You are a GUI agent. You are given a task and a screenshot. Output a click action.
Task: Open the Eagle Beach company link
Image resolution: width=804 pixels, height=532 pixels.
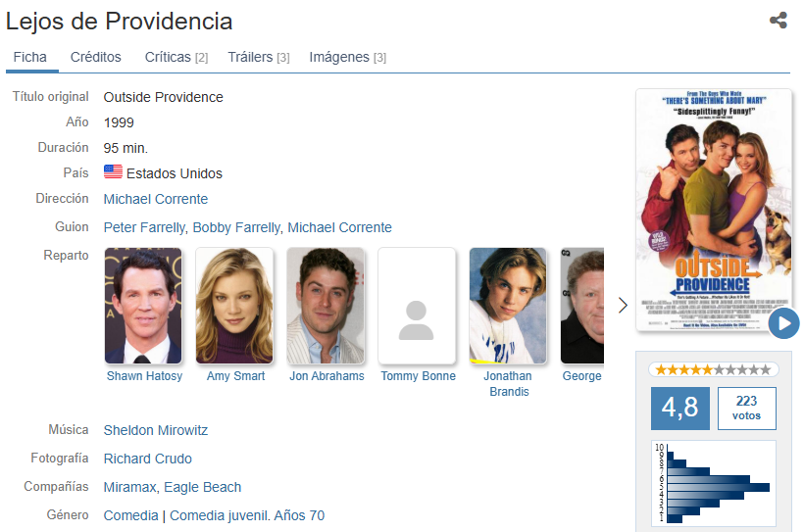click(x=203, y=487)
